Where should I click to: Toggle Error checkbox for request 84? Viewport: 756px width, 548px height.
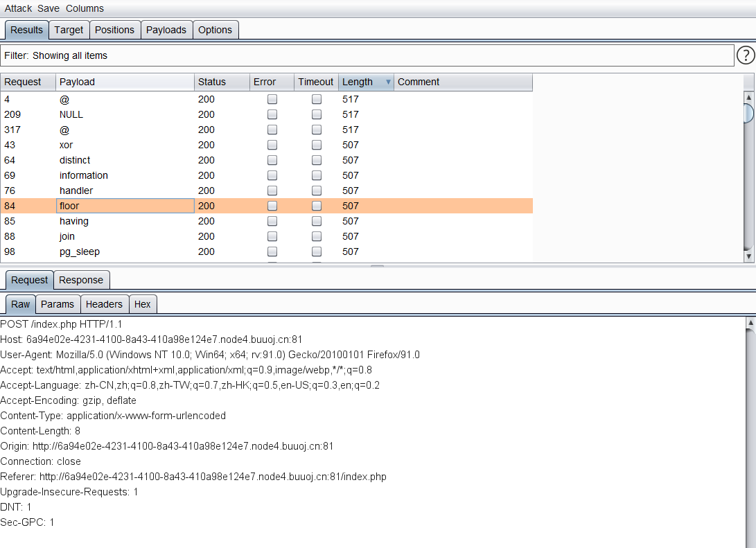click(272, 206)
